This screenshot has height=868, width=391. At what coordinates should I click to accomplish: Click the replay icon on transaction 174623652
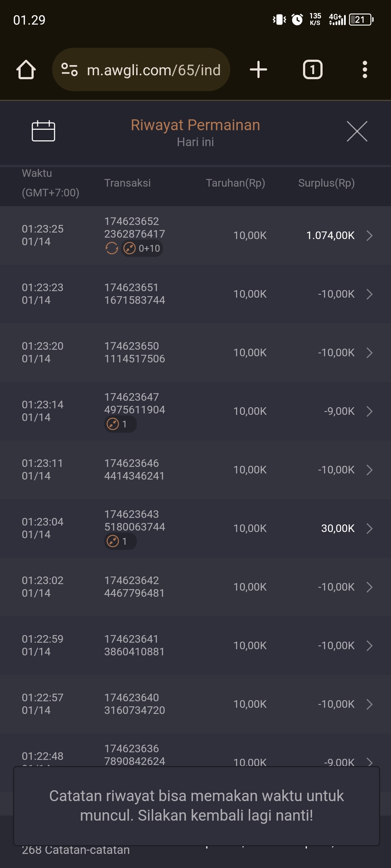click(112, 248)
